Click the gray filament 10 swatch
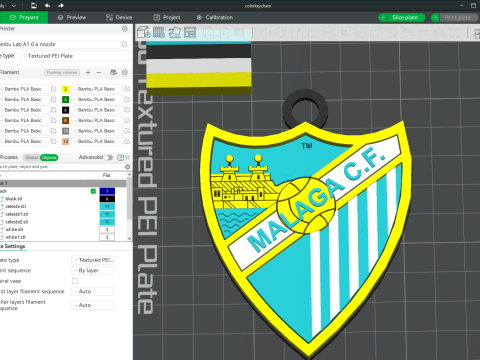The width and height of the screenshot is (480, 360). pyautogui.click(x=66, y=131)
